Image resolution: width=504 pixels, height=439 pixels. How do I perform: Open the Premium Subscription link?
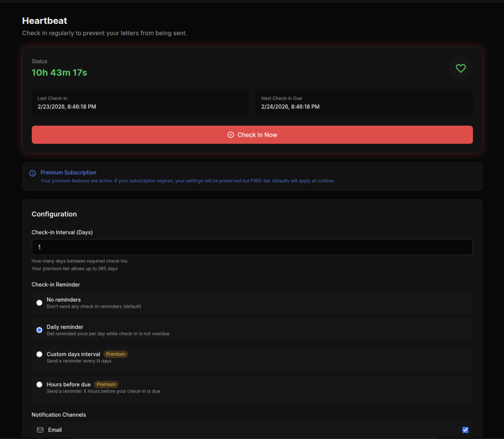pos(68,172)
